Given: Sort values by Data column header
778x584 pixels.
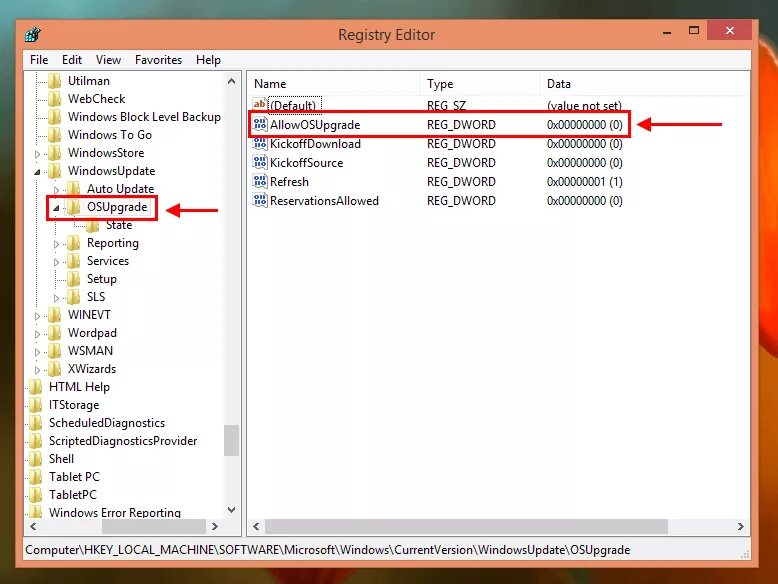Looking at the screenshot, I should click(645, 84).
